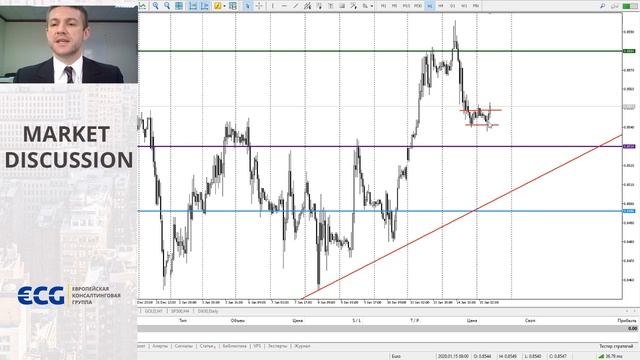Zoom out of the chart
The width and height of the screenshot is (640, 360).
click(167, 6)
